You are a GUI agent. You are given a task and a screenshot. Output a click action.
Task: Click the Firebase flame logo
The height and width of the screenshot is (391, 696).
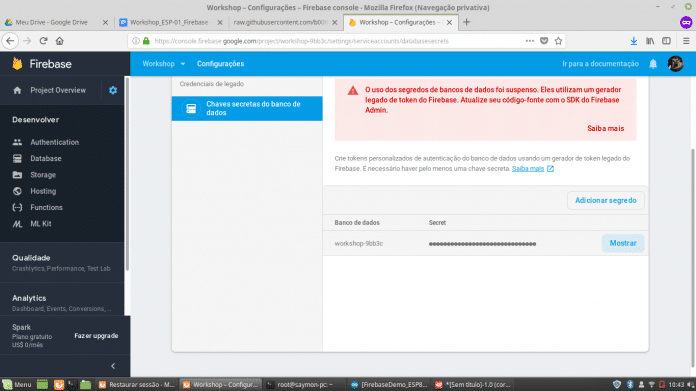click(17, 64)
